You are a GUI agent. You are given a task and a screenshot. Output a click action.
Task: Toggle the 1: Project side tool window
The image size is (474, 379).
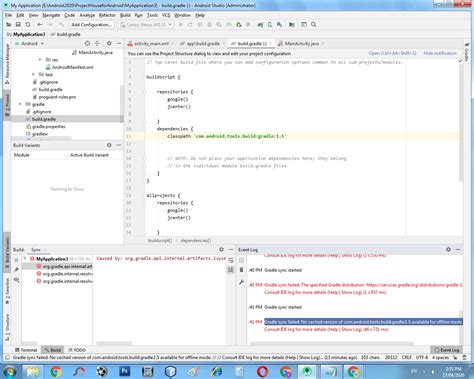pyautogui.click(x=7, y=104)
